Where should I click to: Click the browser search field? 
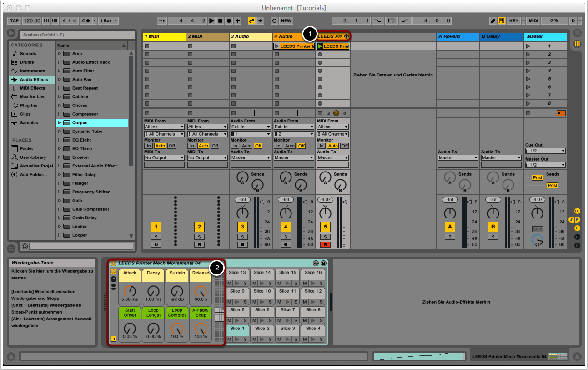point(76,35)
